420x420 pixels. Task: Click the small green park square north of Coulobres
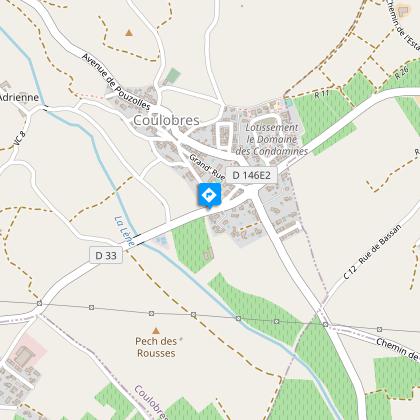click(x=173, y=76)
